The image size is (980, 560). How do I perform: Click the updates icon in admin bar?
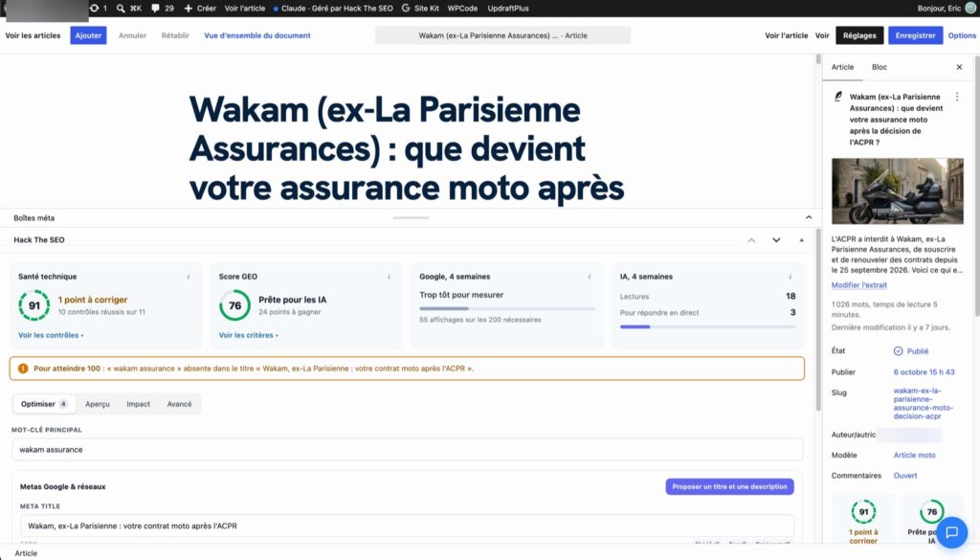pyautogui.click(x=95, y=8)
